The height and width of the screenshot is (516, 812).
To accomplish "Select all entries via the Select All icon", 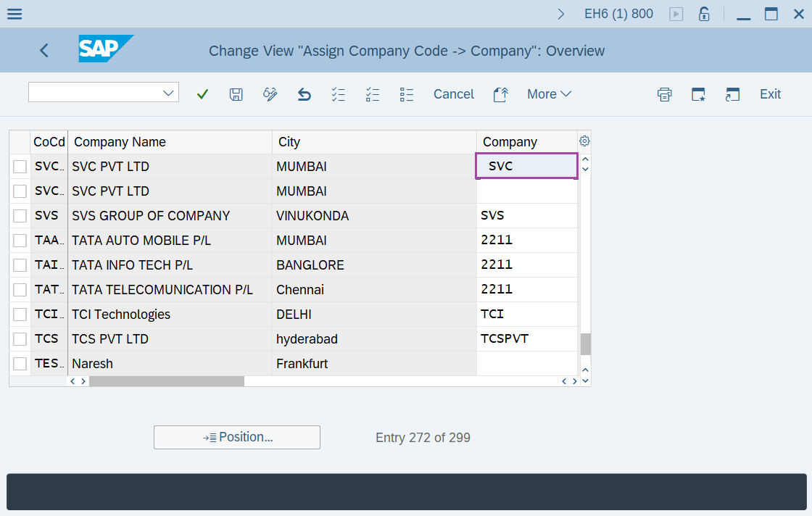I will click(338, 93).
